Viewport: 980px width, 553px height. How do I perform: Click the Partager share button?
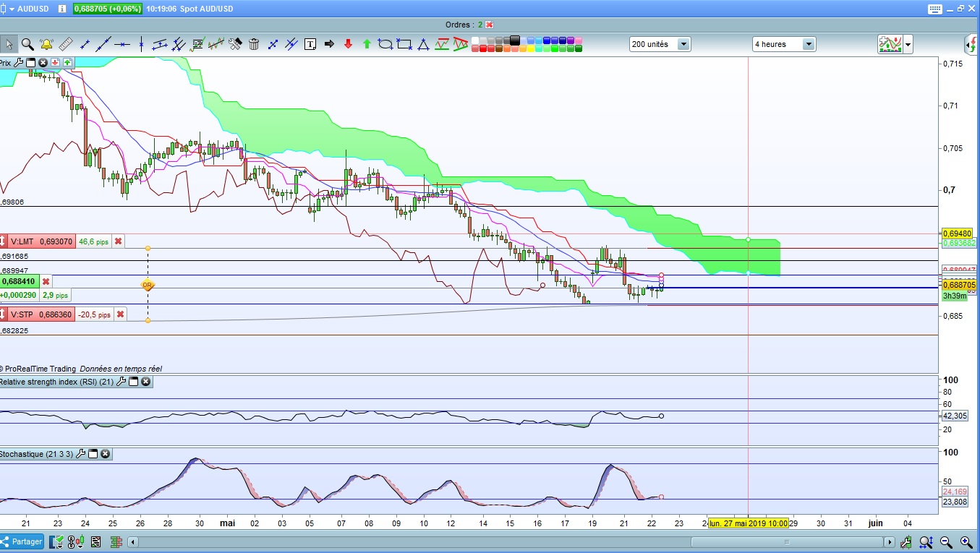(x=22, y=541)
